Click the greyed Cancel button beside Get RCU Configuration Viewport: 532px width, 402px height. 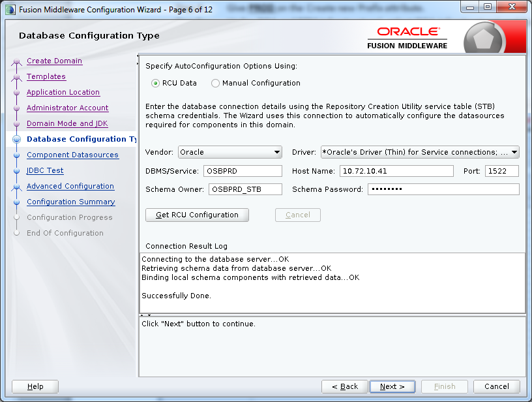pyautogui.click(x=297, y=215)
